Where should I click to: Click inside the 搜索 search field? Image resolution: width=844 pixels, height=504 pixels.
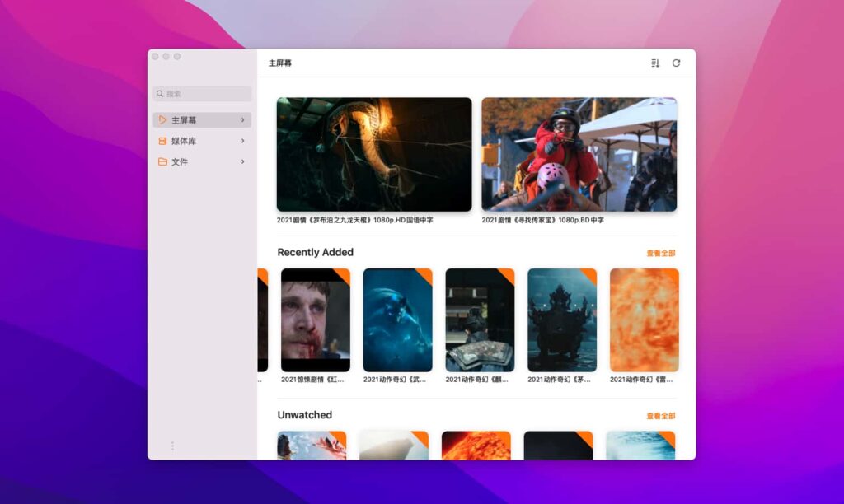[202, 93]
